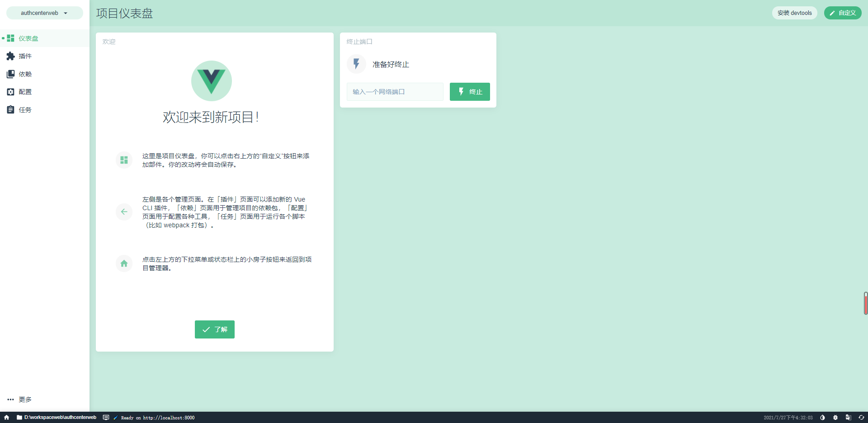Click the Vue logo in welcome card
The height and width of the screenshot is (423, 868).
pyautogui.click(x=212, y=81)
